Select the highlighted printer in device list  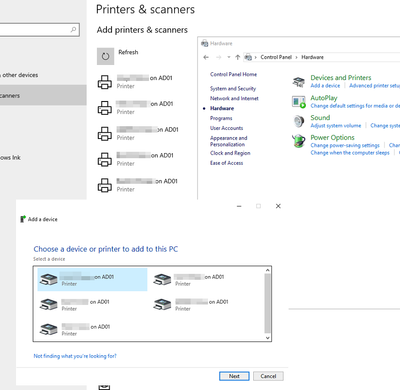[x=92, y=280]
